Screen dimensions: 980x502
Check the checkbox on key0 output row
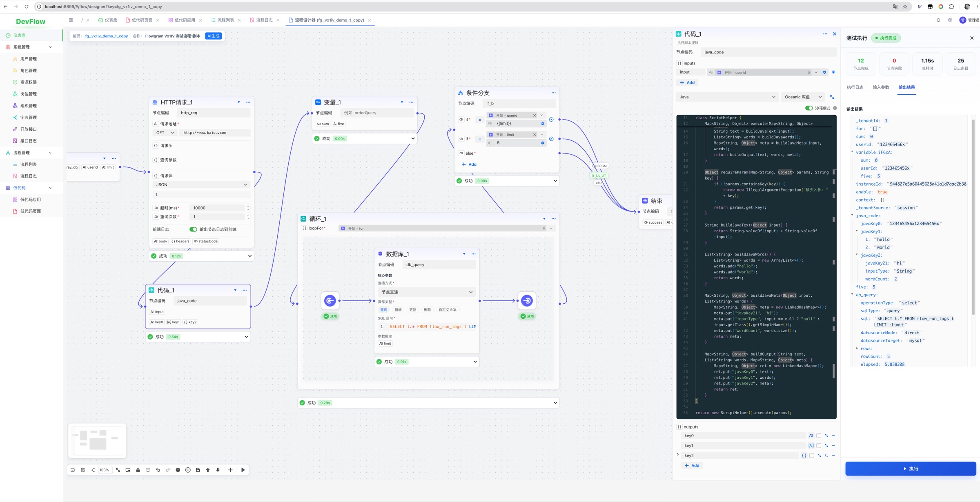[819, 436]
